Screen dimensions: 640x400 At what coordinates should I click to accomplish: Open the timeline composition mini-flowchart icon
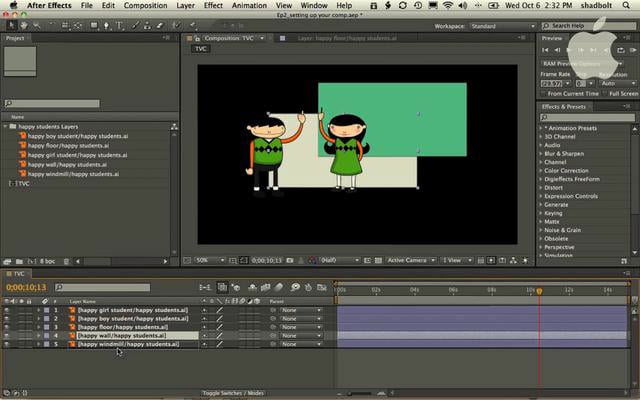[204, 287]
